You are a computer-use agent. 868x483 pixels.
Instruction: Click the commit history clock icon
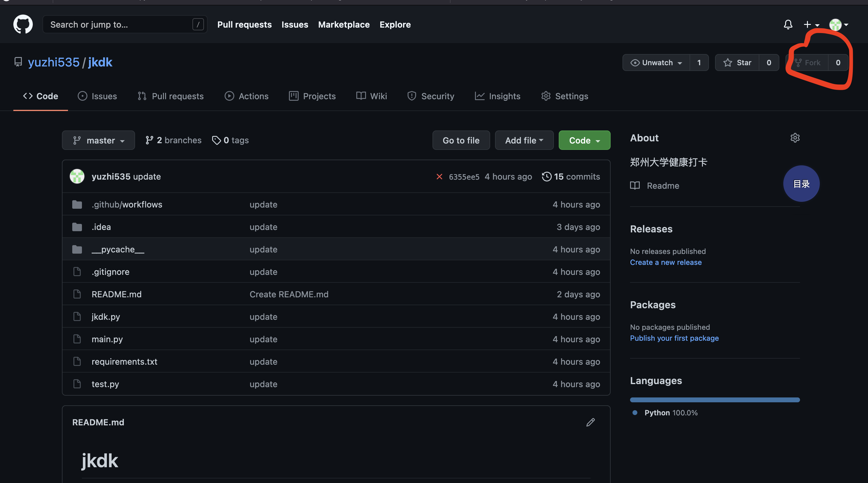(547, 177)
